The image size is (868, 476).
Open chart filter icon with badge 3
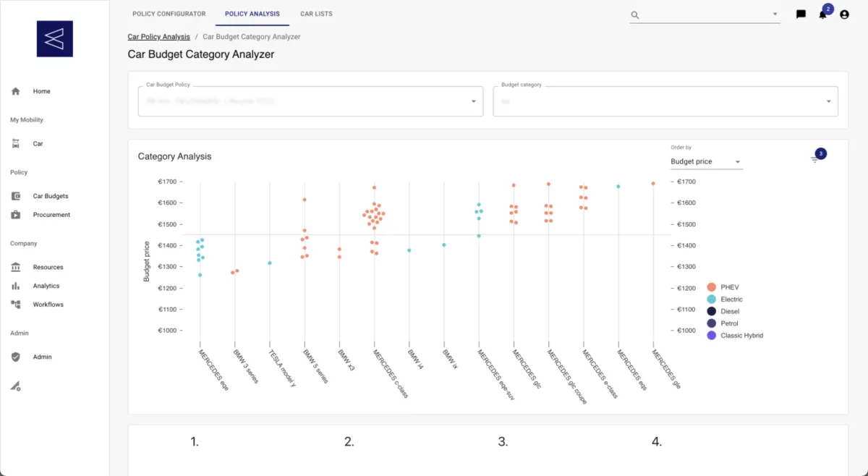point(815,159)
